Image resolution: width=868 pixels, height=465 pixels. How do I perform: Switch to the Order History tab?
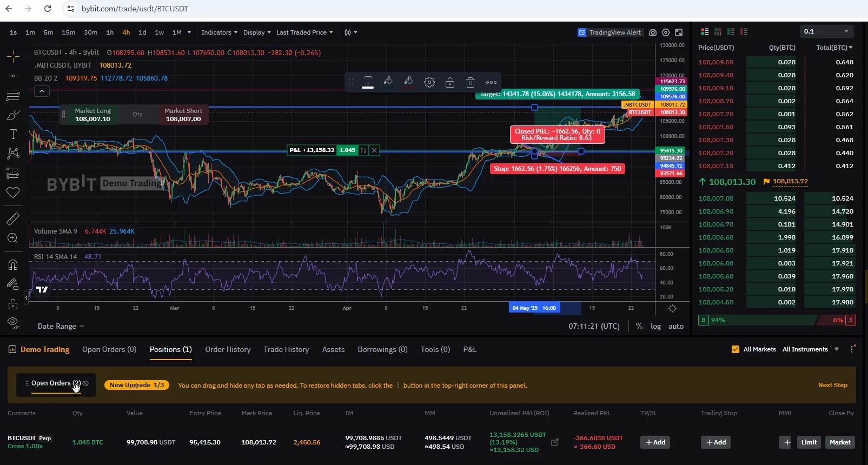tap(228, 349)
